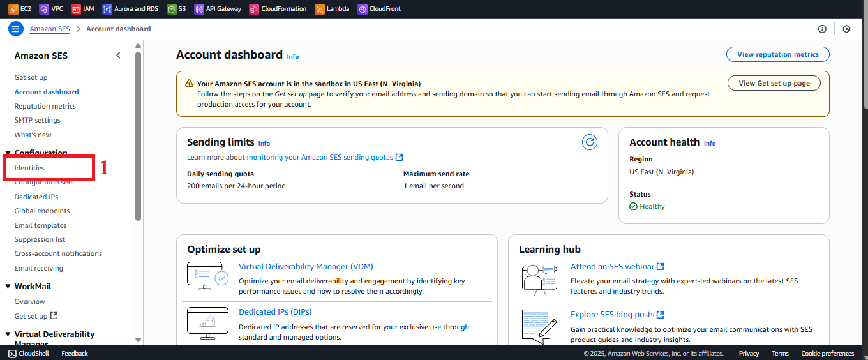
Task: Click the View Get set up page button
Action: point(774,83)
